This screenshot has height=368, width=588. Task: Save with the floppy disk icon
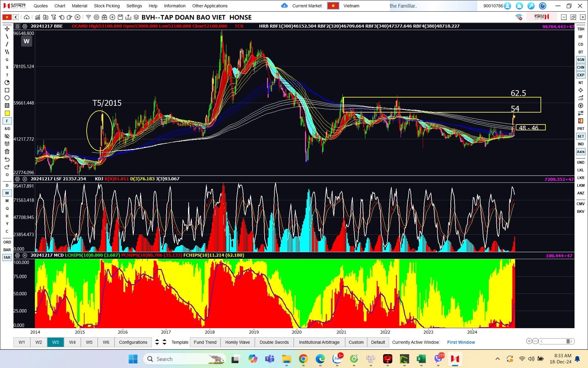tap(120, 17)
